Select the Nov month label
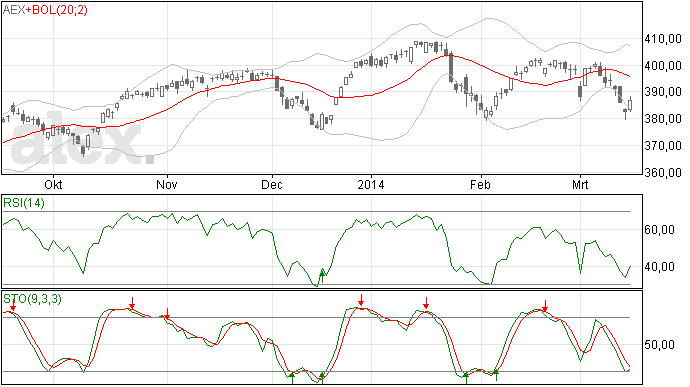 point(167,184)
